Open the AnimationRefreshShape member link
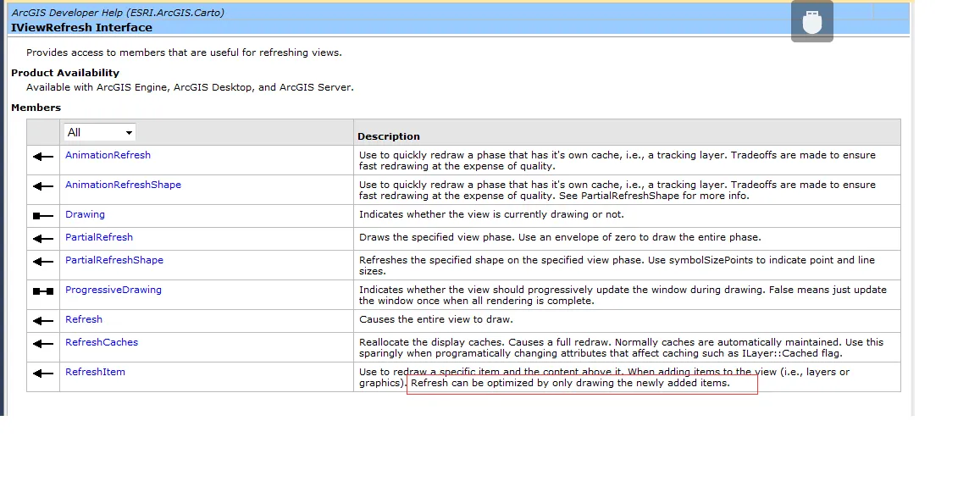The image size is (980, 487). click(x=123, y=185)
